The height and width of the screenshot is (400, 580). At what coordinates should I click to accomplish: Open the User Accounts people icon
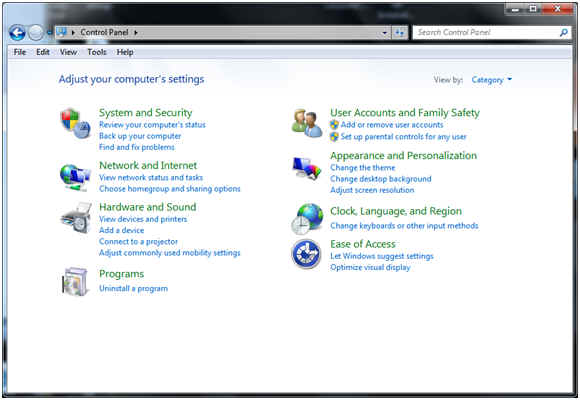click(x=307, y=123)
